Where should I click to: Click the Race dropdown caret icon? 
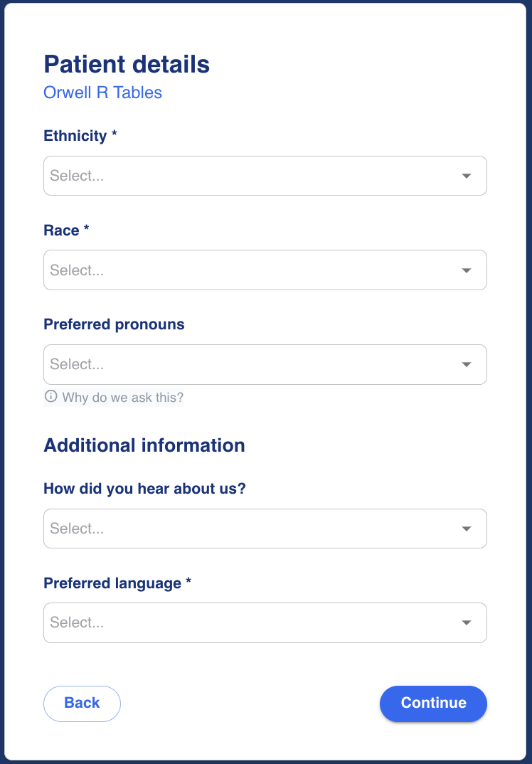[x=467, y=270]
